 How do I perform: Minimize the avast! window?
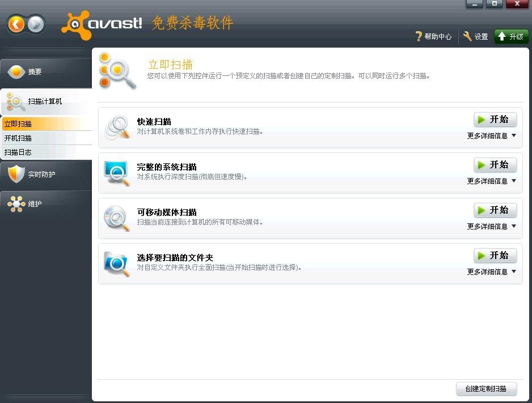[474, 4]
